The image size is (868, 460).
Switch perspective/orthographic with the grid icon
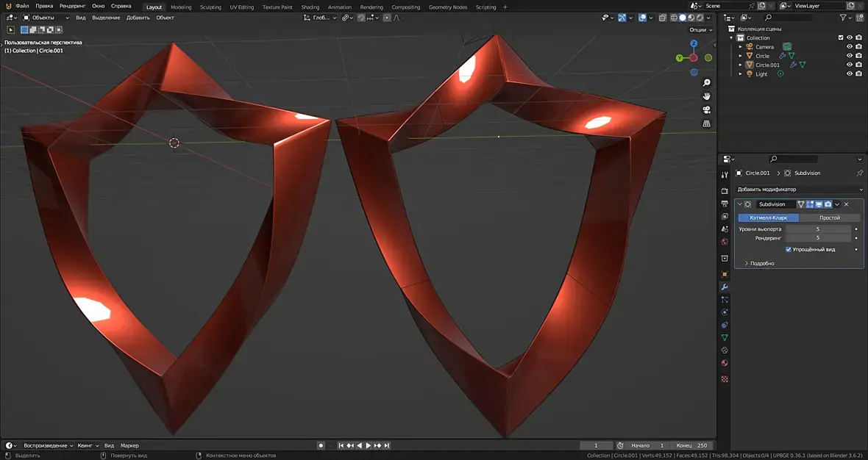coord(707,124)
